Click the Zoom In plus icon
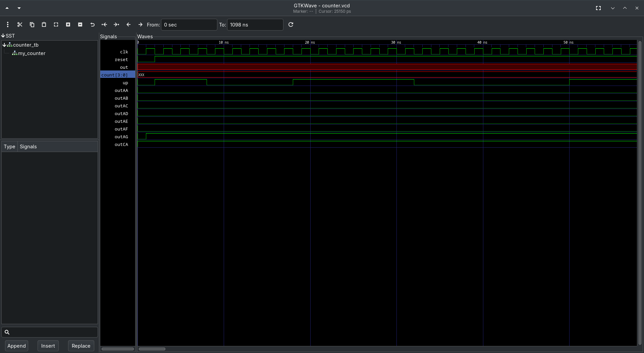 point(68,24)
